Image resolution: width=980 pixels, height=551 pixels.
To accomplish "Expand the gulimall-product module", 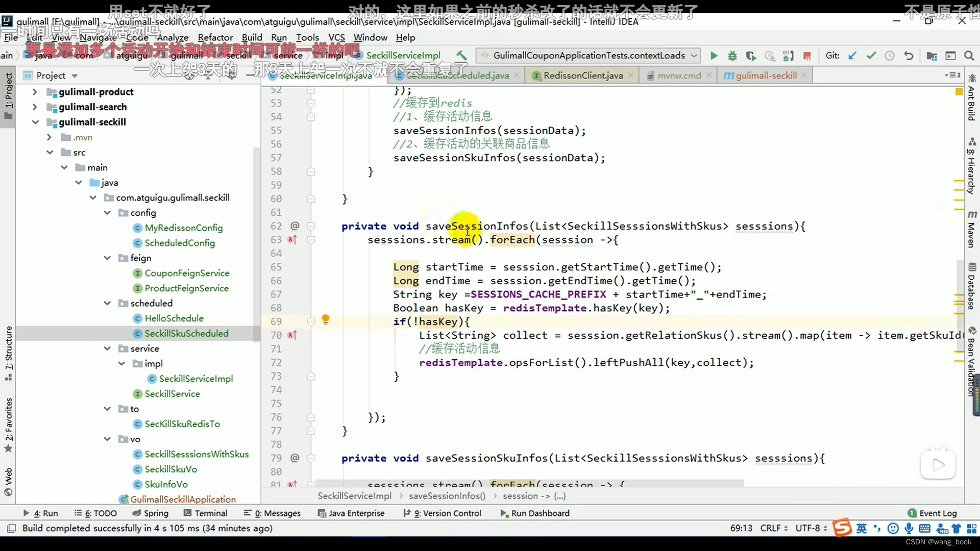I will pos(35,92).
